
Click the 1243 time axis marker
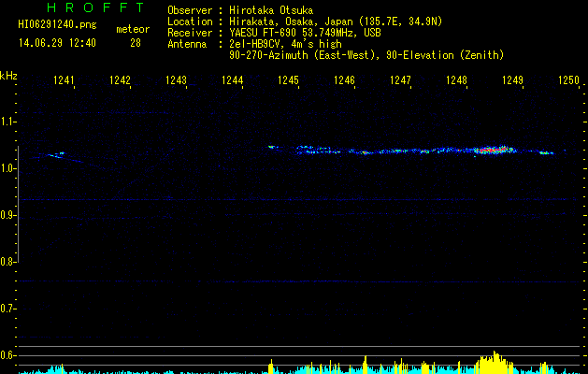point(176,79)
